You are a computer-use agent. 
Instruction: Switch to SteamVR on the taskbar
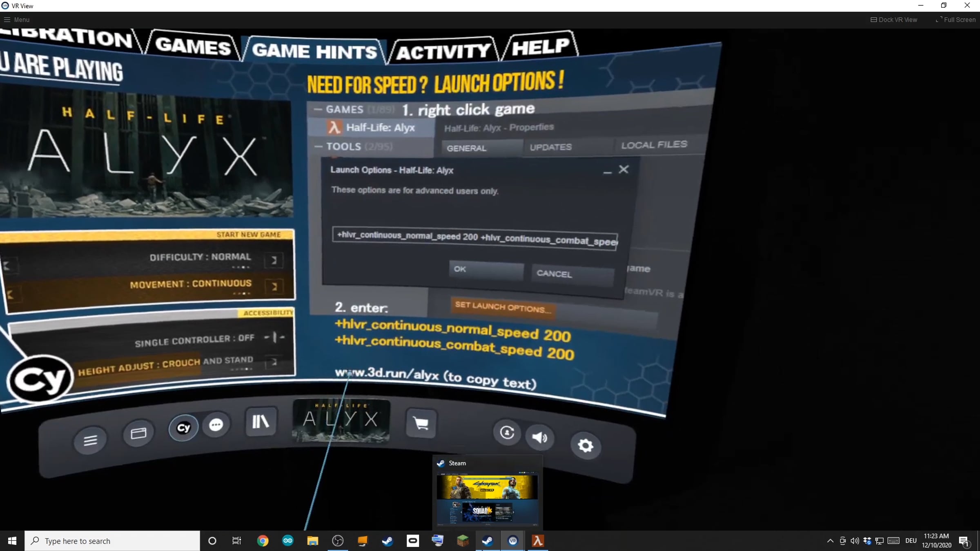[513, 541]
